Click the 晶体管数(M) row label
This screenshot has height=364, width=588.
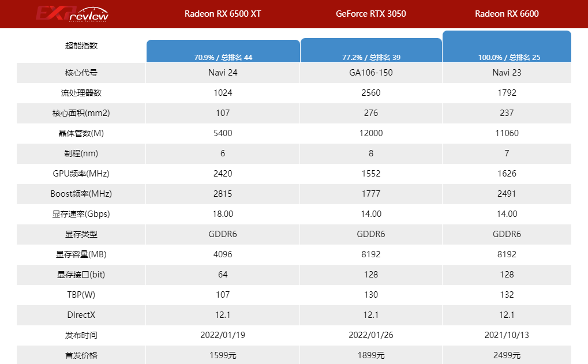(x=81, y=133)
